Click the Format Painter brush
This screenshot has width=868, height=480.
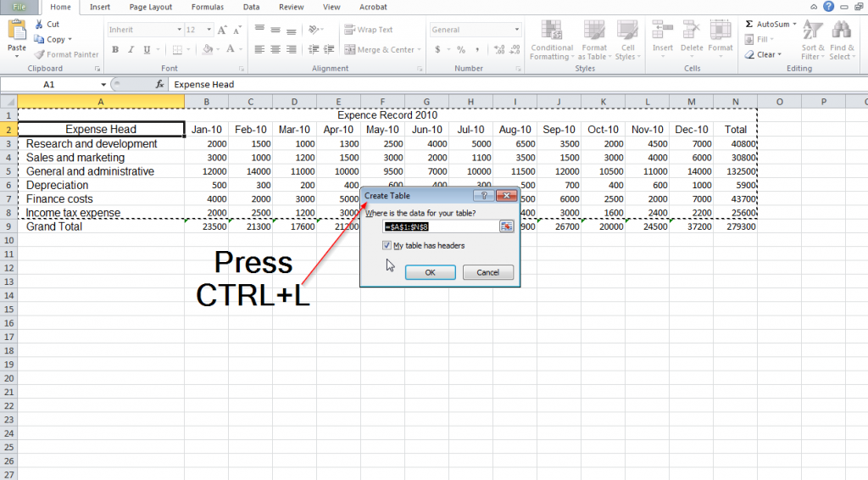[x=40, y=54]
